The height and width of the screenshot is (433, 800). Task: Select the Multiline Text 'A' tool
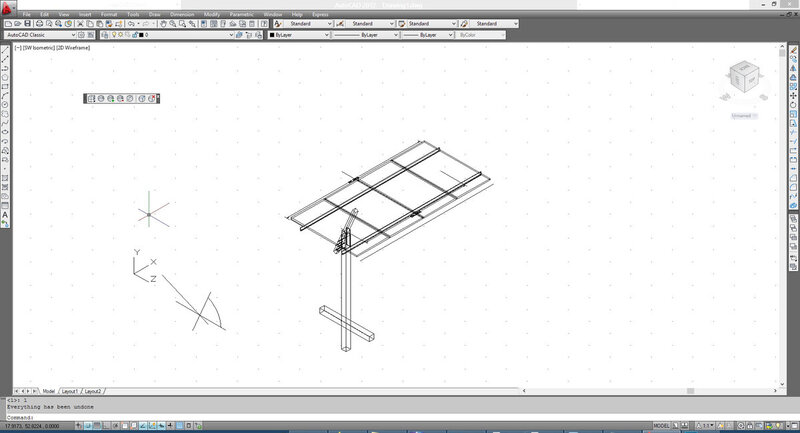coord(5,215)
